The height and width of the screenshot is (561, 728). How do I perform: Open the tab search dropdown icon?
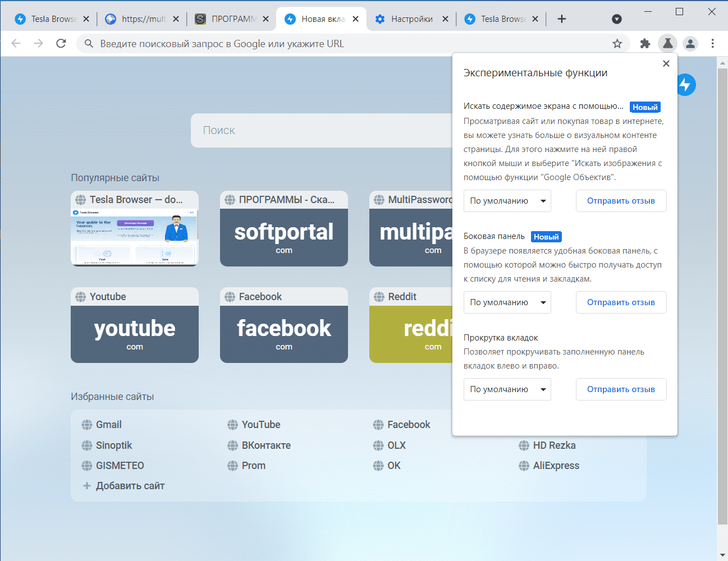(616, 19)
